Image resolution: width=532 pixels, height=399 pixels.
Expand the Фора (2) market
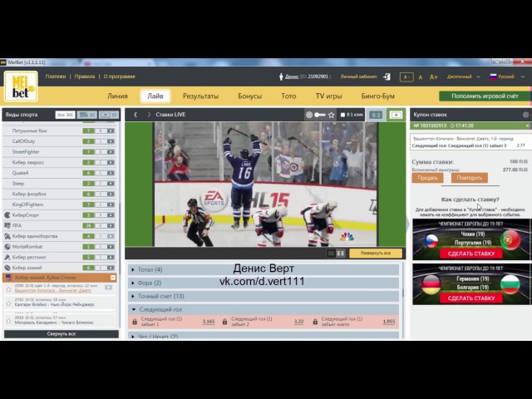pyautogui.click(x=264, y=283)
